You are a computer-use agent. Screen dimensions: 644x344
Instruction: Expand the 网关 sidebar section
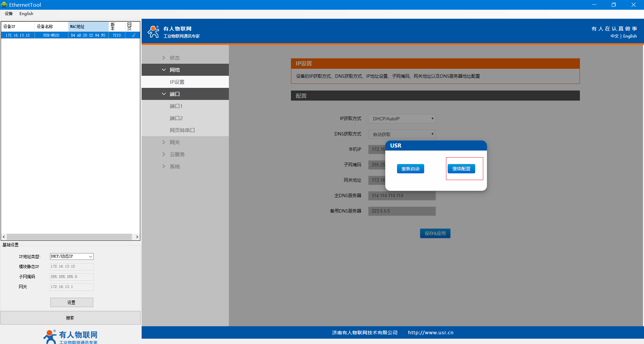point(164,142)
